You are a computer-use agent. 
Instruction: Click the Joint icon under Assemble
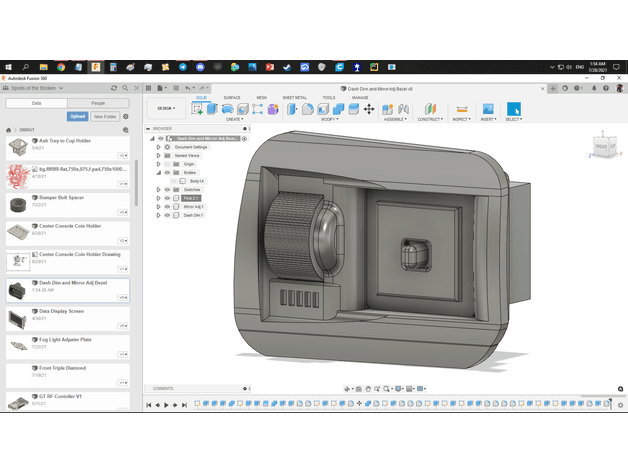point(403,109)
